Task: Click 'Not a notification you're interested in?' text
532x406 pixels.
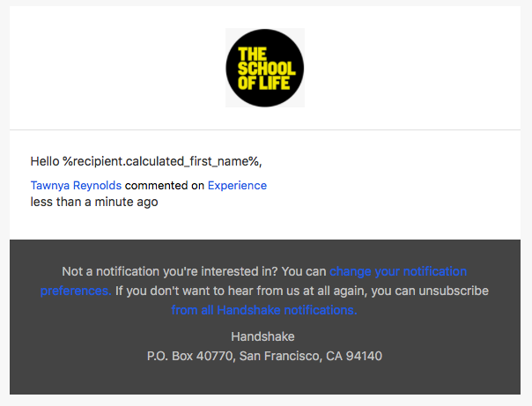Action: (x=170, y=271)
